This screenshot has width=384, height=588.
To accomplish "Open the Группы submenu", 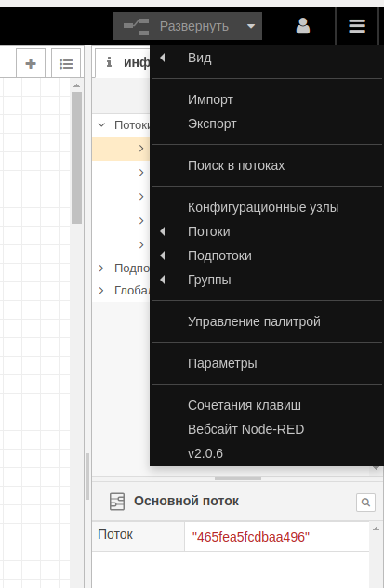I will click(x=267, y=280).
